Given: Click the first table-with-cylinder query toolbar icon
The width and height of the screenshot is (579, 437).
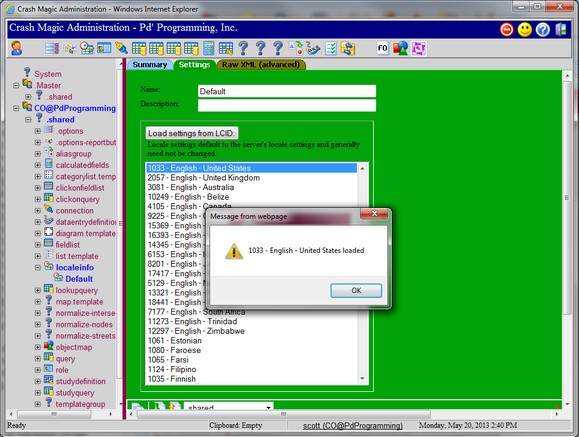Looking at the screenshot, I should tap(139, 48).
